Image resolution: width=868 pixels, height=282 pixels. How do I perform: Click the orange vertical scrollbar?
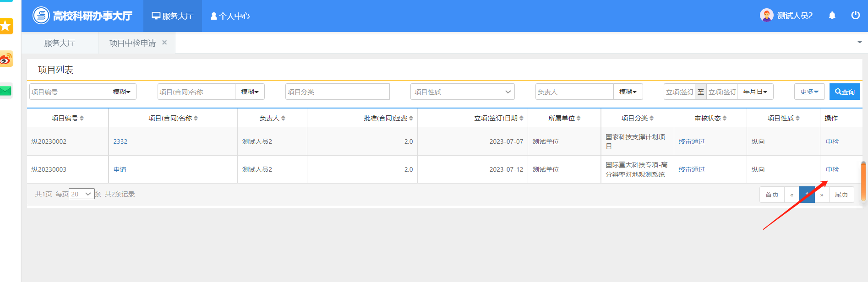click(x=863, y=181)
